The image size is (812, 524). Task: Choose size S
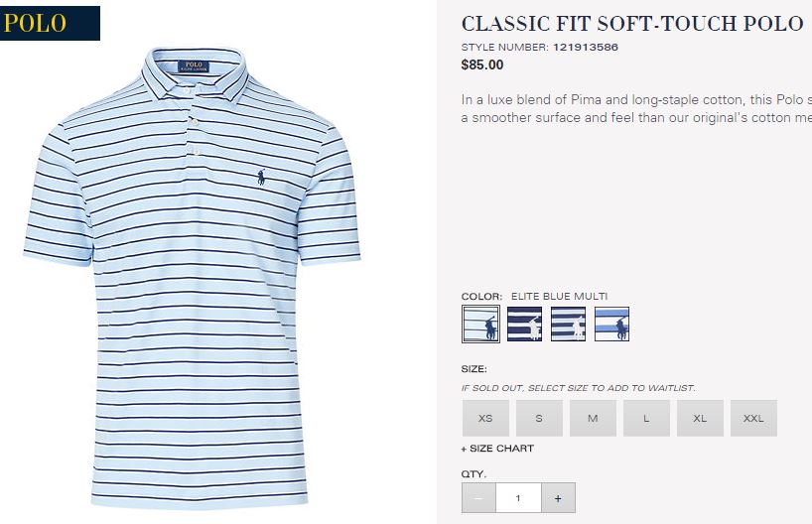point(539,418)
